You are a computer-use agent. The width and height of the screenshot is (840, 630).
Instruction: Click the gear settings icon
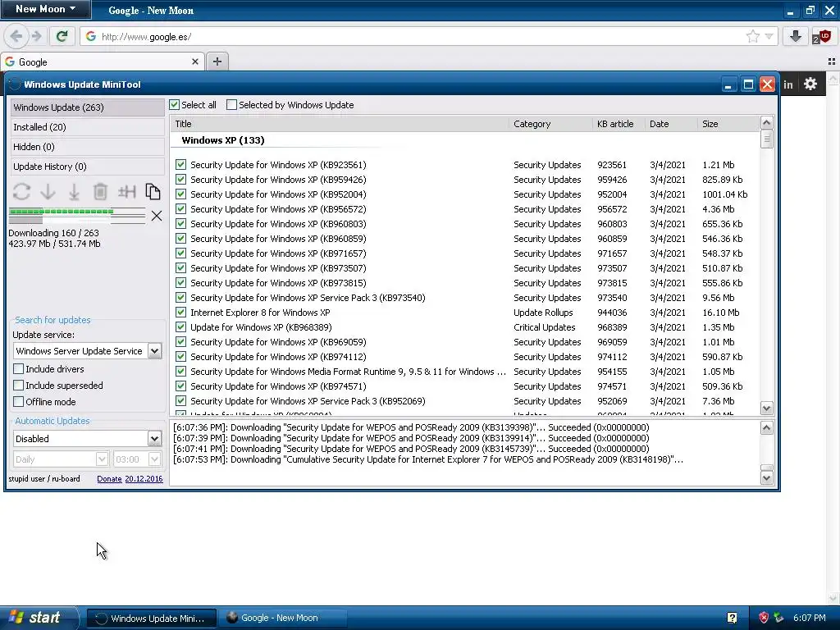pos(810,84)
